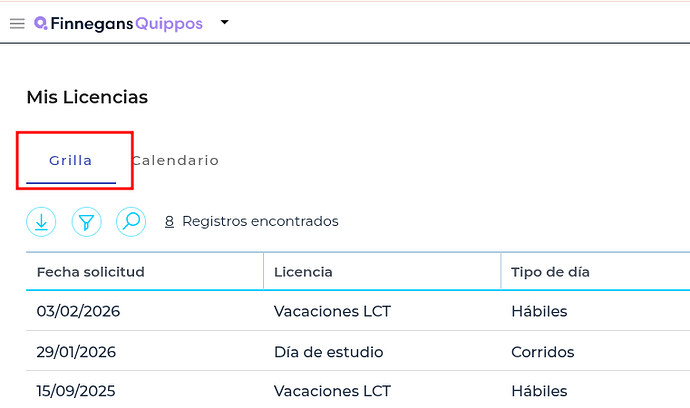Expand the dropdown arrow beside Quippos logo
The width and height of the screenshot is (690, 408).
click(224, 22)
